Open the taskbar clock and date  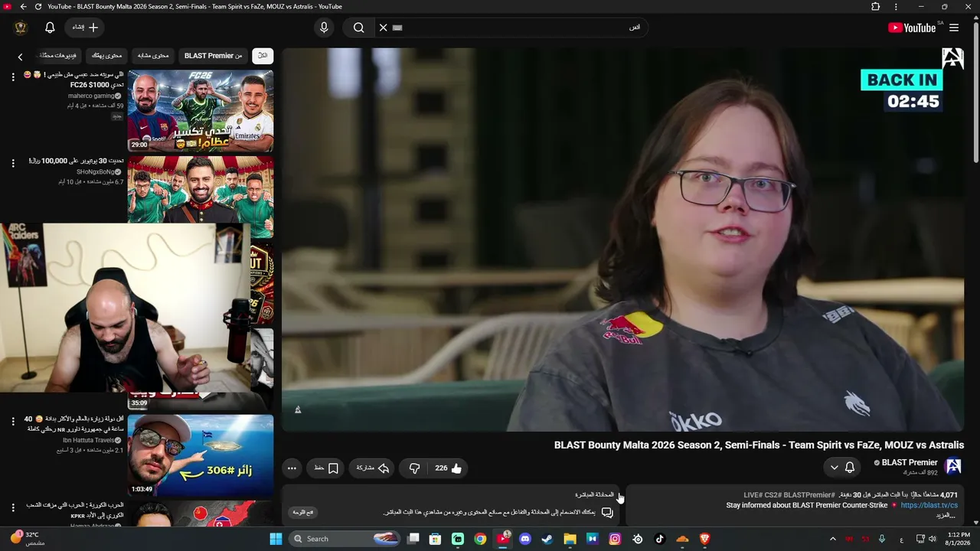pyautogui.click(x=959, y=539)
